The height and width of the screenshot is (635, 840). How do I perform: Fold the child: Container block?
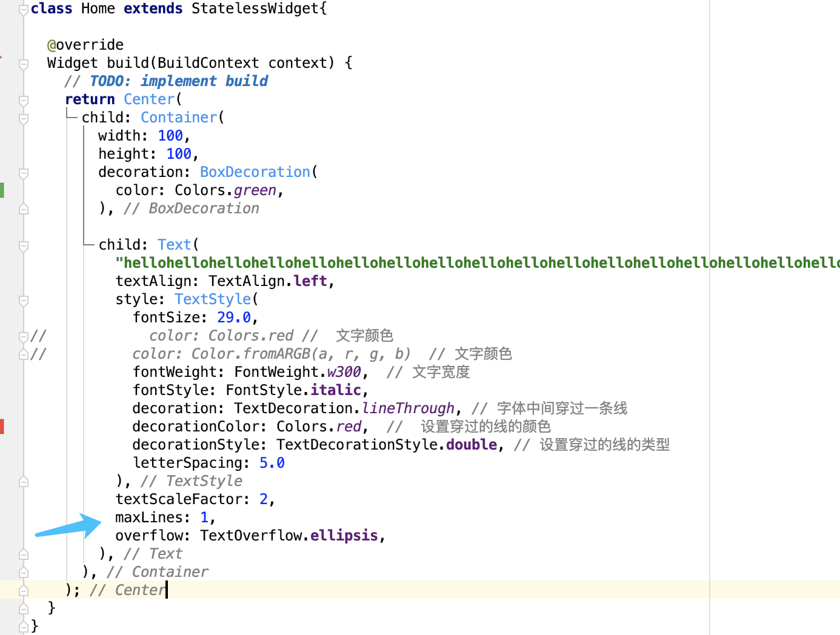click(x=24, y=119)
